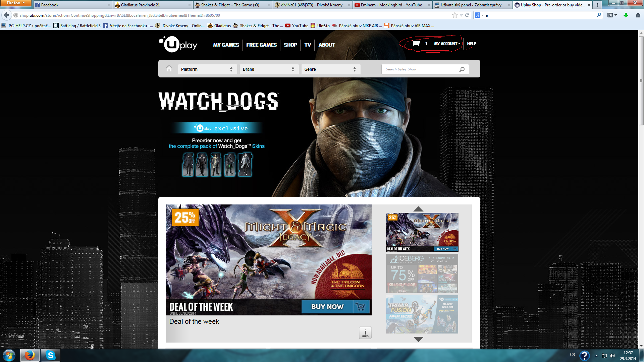Click the home icon in shop filter bar
The image size is (644, 362).
tap(169, 69)
